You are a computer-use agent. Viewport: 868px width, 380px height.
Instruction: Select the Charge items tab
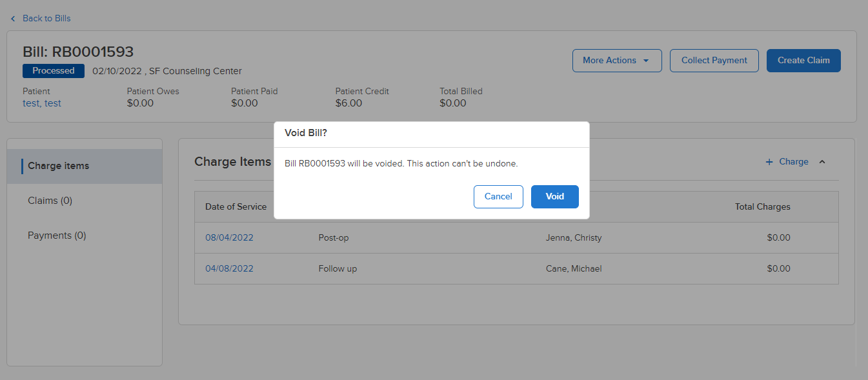[x=85, y=166]
